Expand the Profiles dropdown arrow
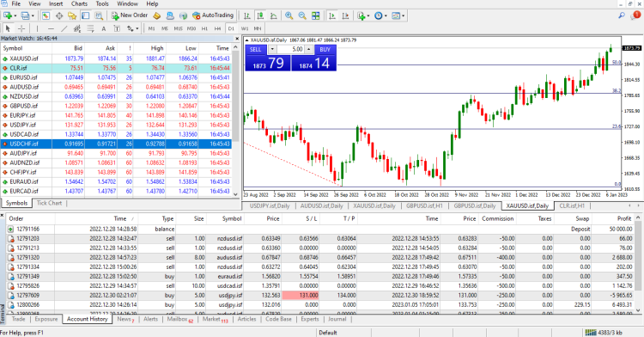Image resolution: width=644 pixels, height=337 pixels. tap(33, 16)
